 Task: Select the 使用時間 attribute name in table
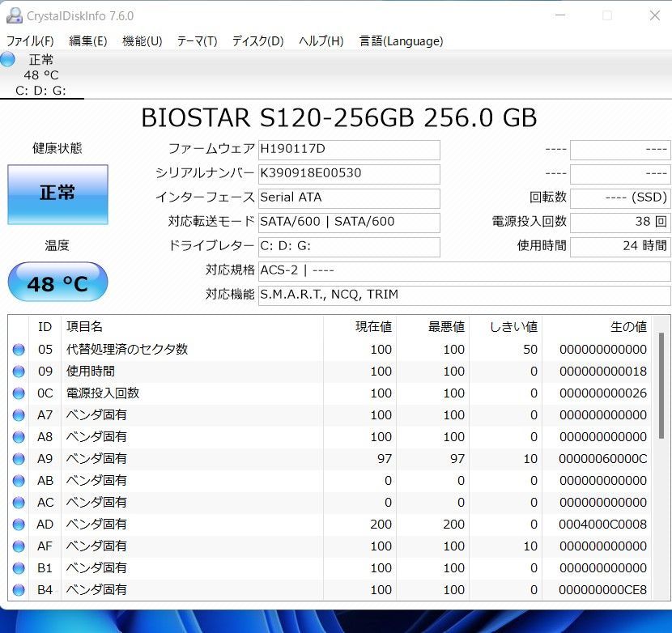[91, 372]
